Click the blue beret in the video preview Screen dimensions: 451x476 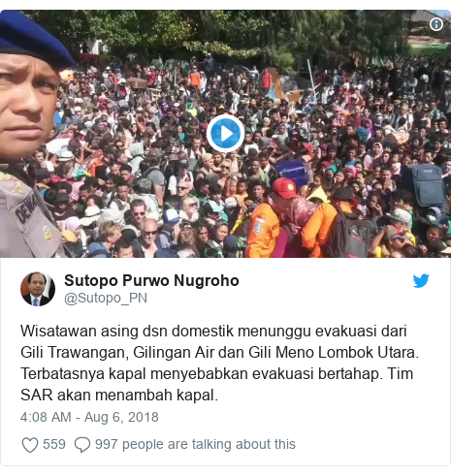(x=34, y=37)
